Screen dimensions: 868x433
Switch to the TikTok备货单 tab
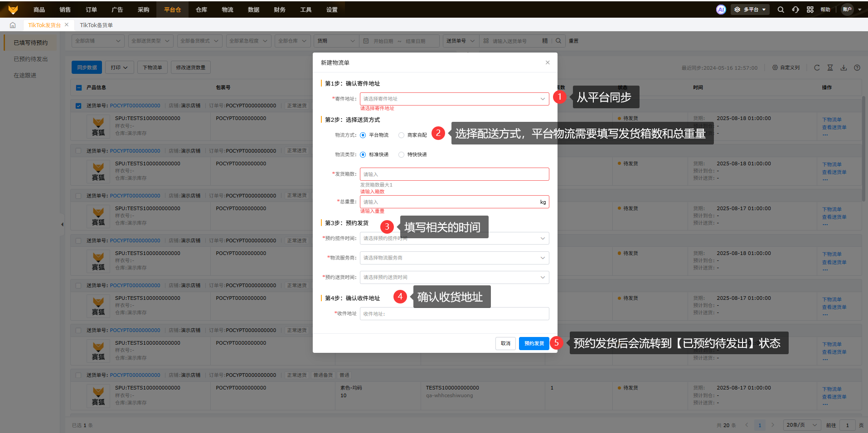[x=96, y=25]
